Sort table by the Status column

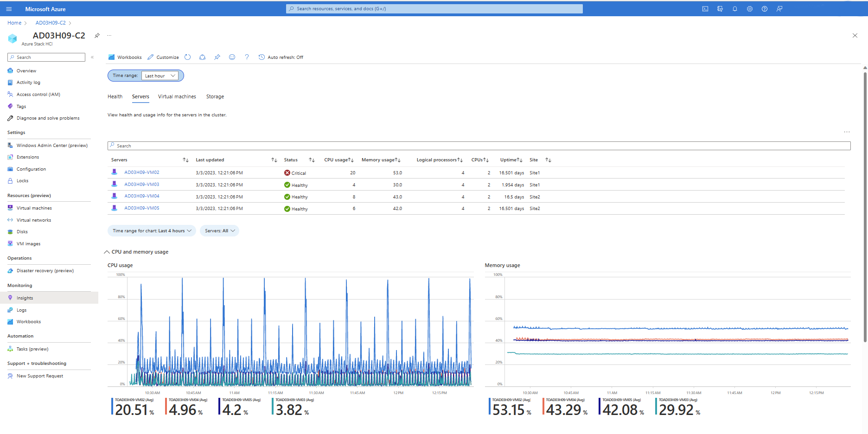[312, 160]
